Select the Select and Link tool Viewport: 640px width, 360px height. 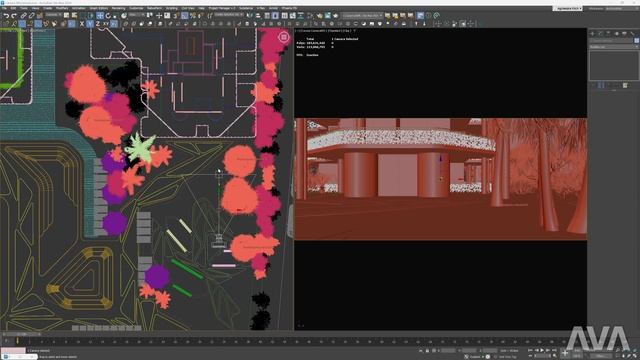click(x=23, y=16)
